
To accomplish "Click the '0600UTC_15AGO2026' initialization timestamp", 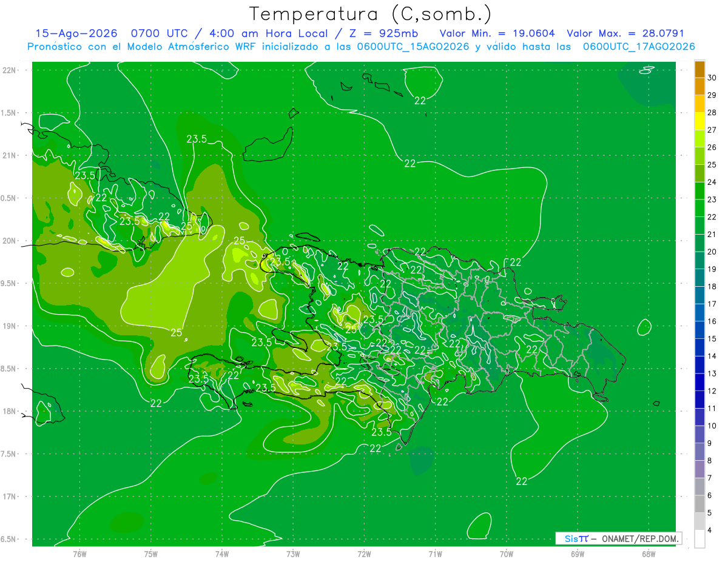I will (412, 47).
